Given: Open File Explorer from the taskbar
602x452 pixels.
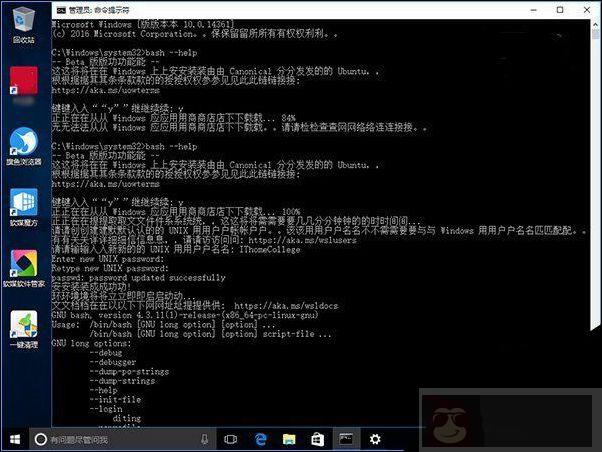Looking at the screenshot, I should click(x=289, y=439).
